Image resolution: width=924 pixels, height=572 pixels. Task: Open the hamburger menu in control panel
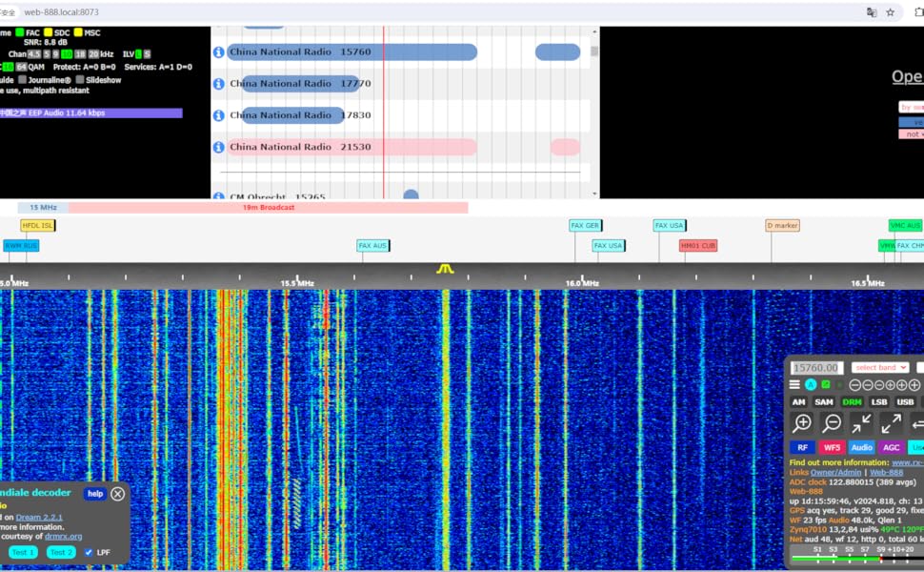(794, 385)
